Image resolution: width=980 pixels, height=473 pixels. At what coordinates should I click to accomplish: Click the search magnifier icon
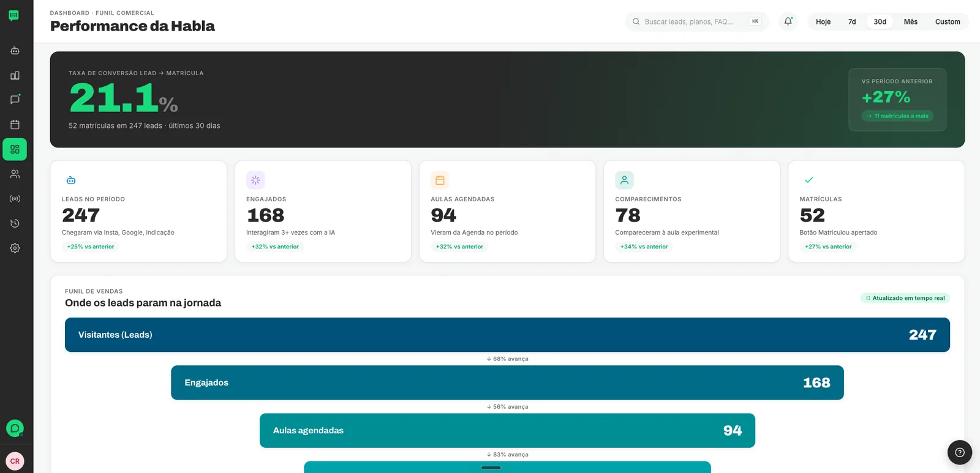point(636,21)
